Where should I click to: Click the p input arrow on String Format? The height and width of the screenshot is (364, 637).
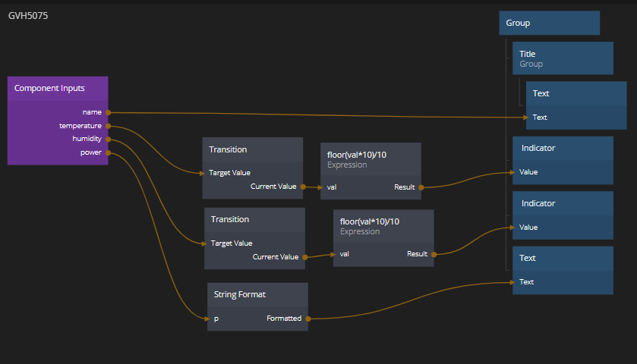point(210,318)
